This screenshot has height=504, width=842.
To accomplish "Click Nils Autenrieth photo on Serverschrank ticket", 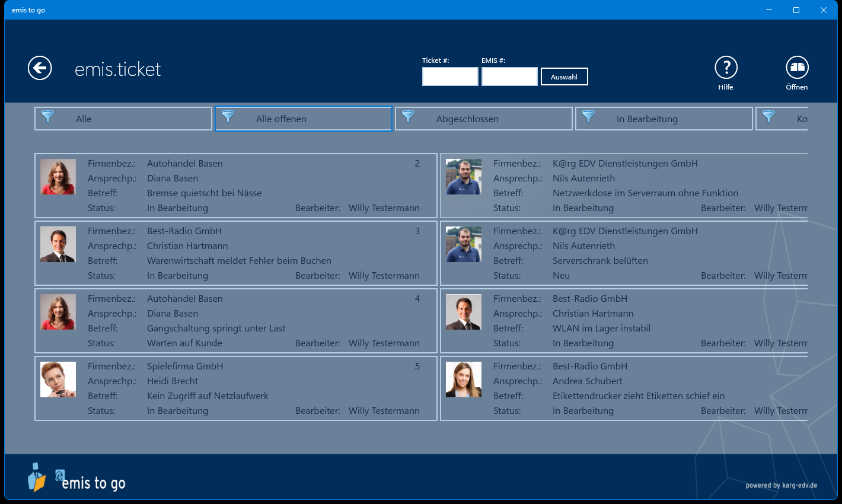I will coord(464,244).
